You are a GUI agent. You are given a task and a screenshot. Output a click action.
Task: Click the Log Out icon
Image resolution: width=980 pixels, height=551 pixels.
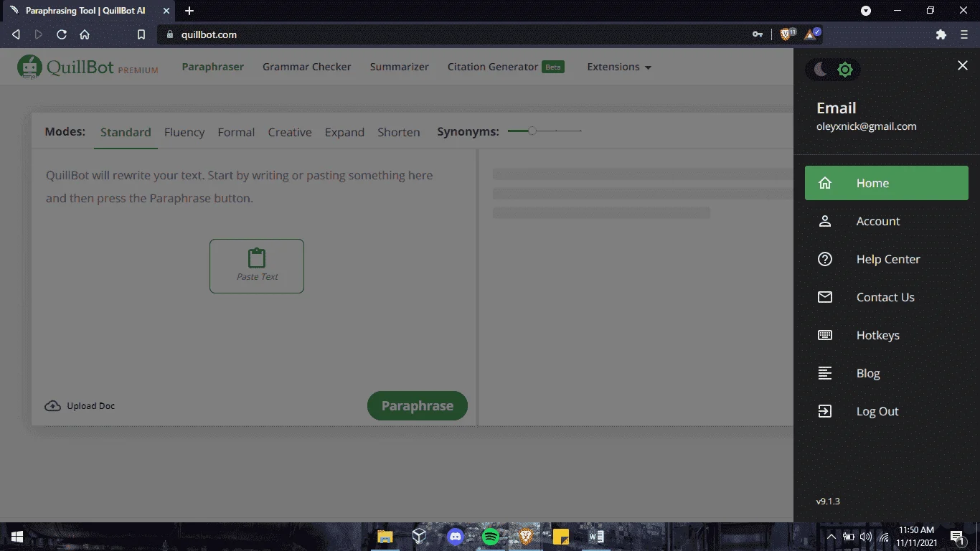(825, 411)
